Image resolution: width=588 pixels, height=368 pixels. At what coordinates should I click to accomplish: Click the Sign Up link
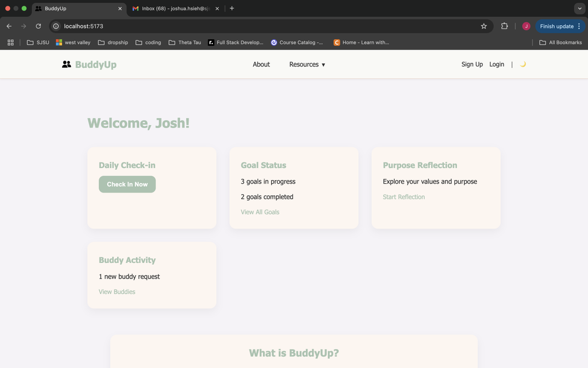472,64
